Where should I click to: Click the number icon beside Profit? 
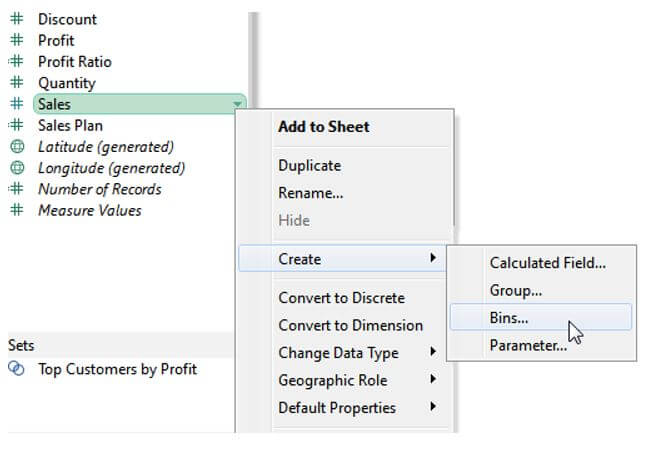pos(16,40)
